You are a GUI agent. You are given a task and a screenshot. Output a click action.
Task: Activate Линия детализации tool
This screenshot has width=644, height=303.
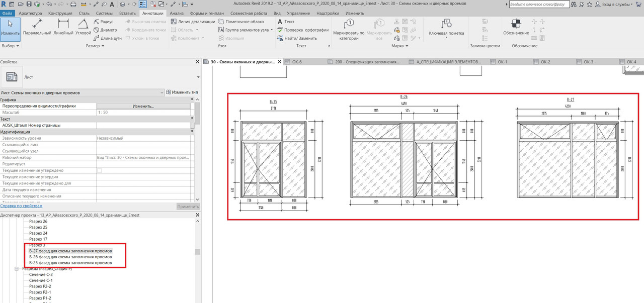[193, 22]
